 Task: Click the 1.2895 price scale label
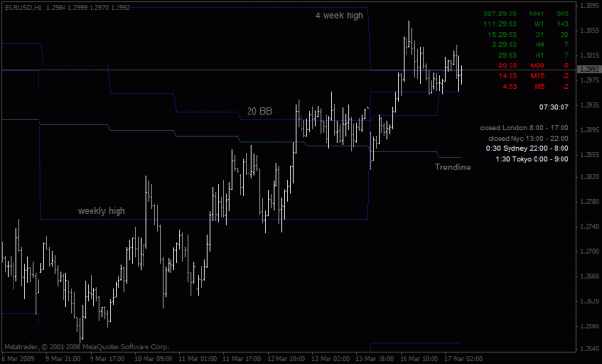click(590, 130)
